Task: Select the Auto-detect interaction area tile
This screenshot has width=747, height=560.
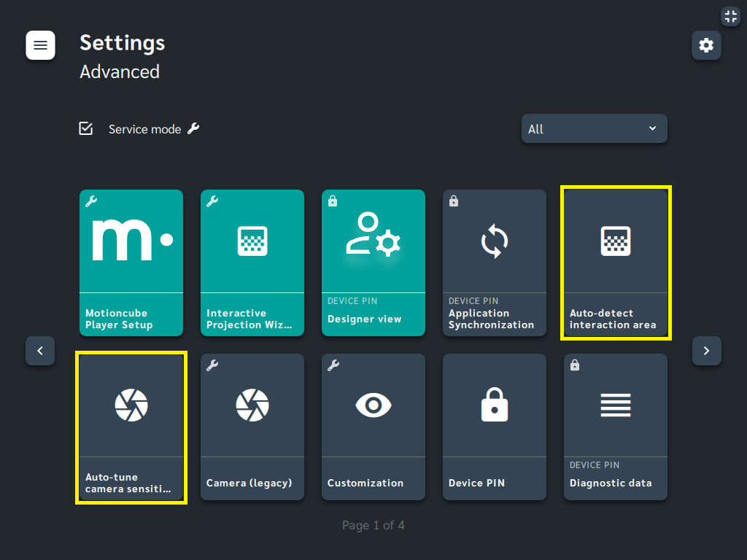Action: (616, 262)
